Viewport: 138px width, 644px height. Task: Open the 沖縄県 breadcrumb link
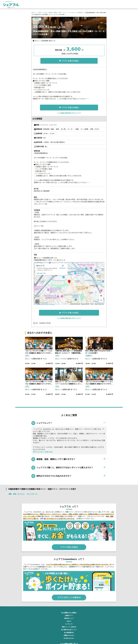click(x=50, y=12)
